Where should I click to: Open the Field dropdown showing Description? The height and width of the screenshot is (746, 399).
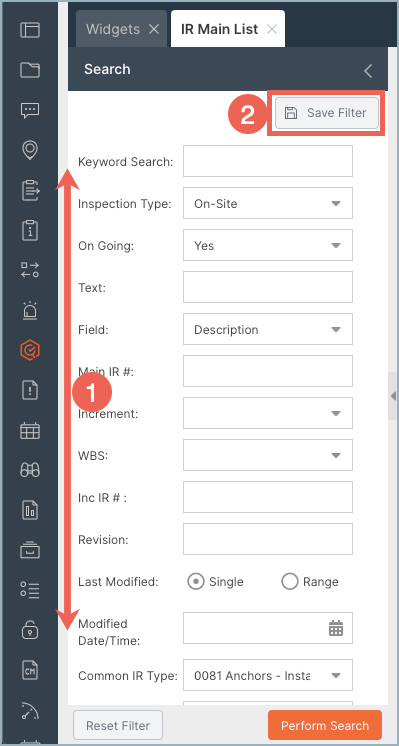pyautogui.click(x=268, y=329)
